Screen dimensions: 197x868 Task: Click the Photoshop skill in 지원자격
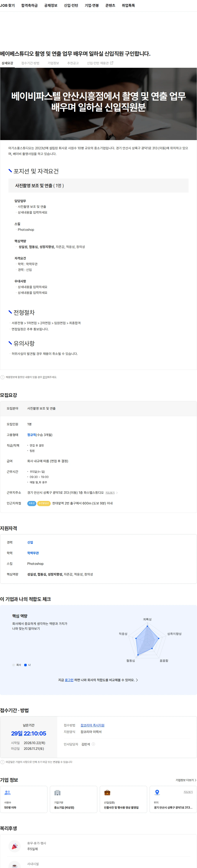(36, 563)
